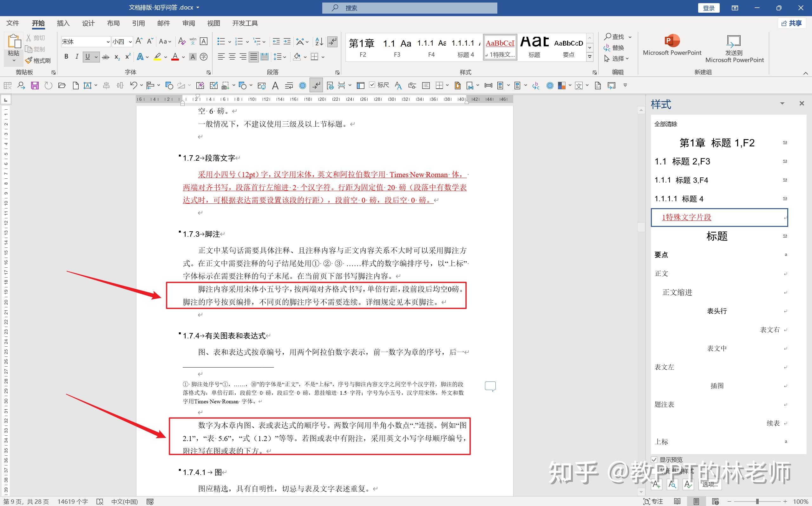Uncheck 显示预览 in styles pane
The image size is (812, 506).
tap(654, 459)
